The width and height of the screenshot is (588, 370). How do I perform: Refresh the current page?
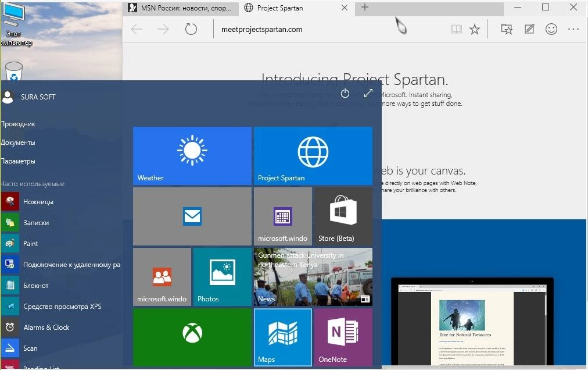191,29
